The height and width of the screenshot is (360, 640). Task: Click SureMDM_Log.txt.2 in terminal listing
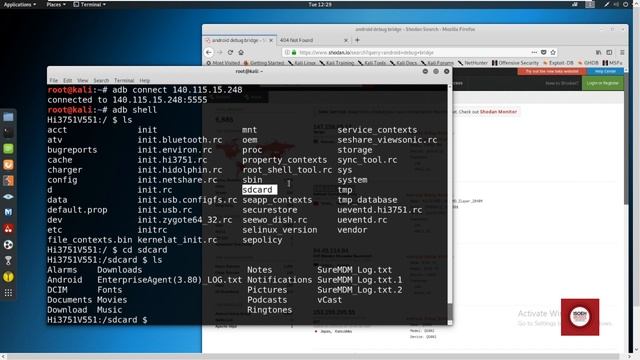point(360,290)
